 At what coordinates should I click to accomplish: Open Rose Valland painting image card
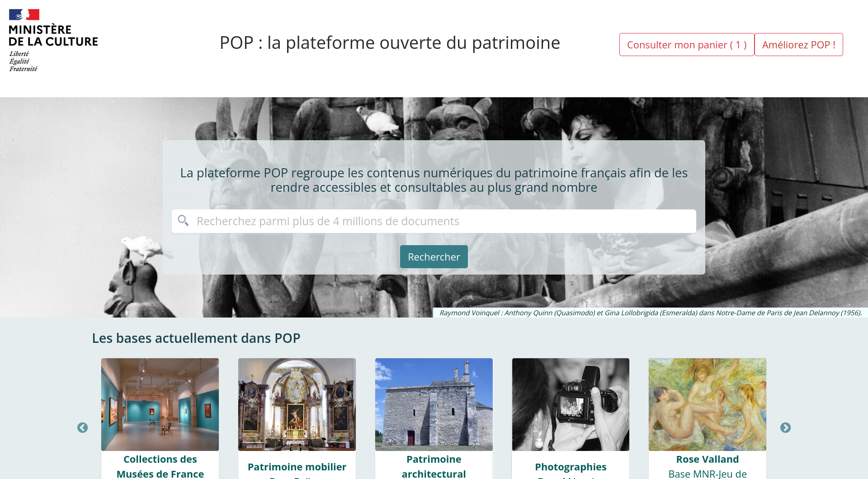[708, 404]
